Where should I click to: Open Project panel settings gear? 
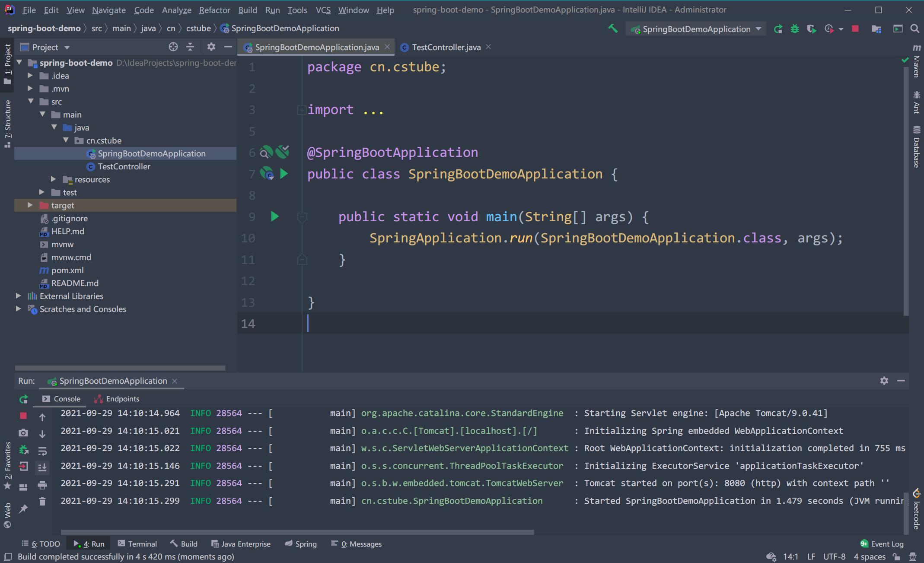click(x=211, y=47)
